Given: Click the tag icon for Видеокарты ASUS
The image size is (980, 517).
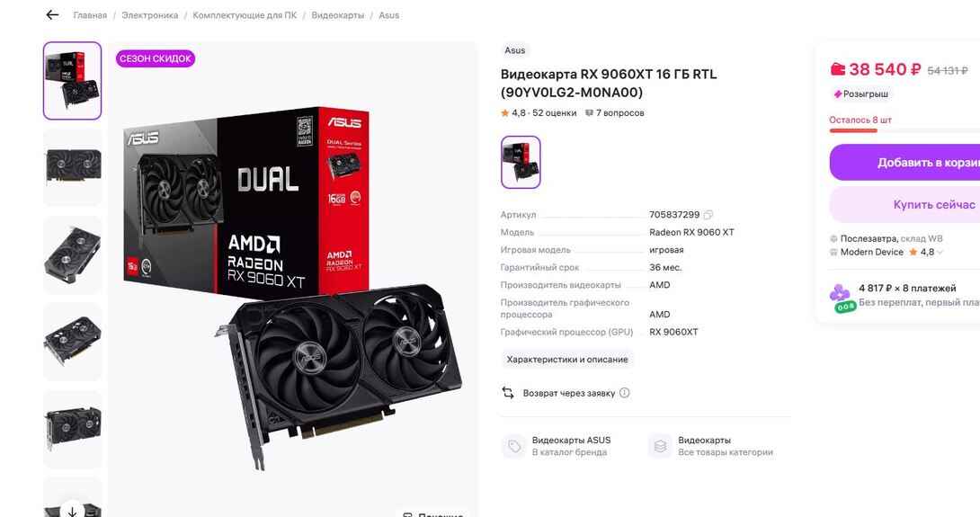Looking at the screenshot, I should pos(513,446).
